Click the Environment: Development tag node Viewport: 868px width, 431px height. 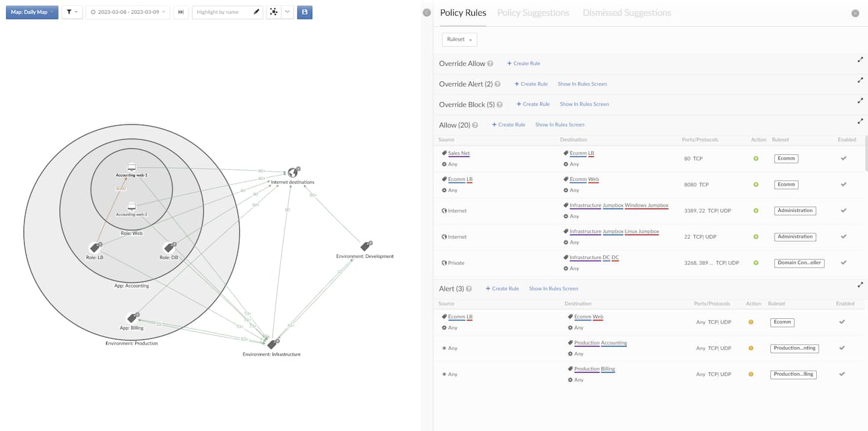(365, 247)
